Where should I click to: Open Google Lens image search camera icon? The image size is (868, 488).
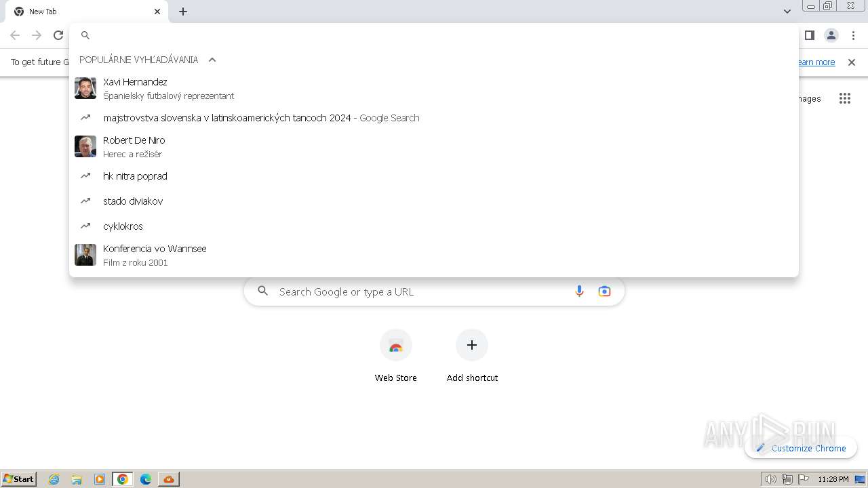[x=604, y=291]
